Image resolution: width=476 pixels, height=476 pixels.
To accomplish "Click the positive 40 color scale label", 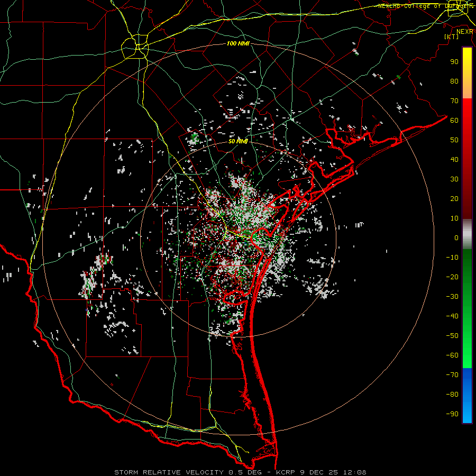I will click(454, 159).
